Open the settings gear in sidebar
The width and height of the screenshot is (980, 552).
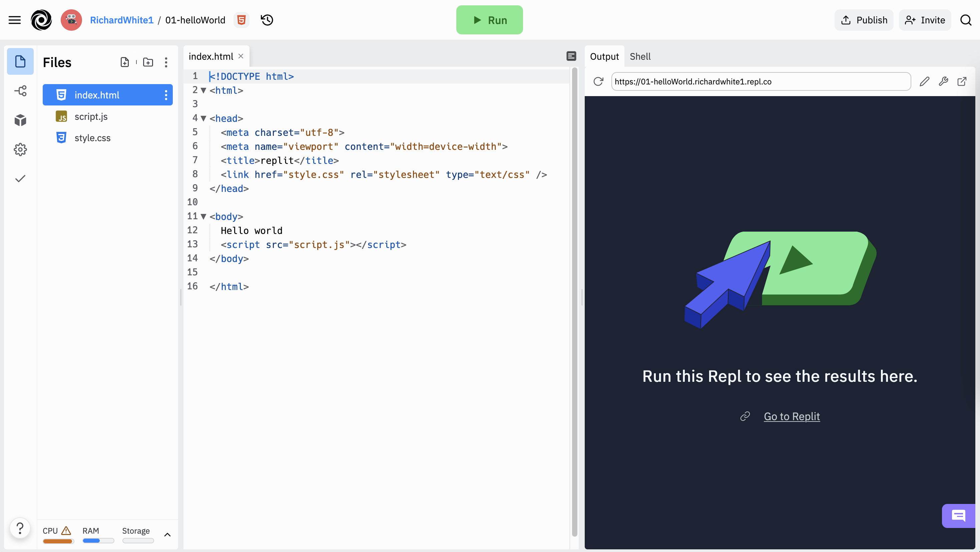(x=20, y=149)
